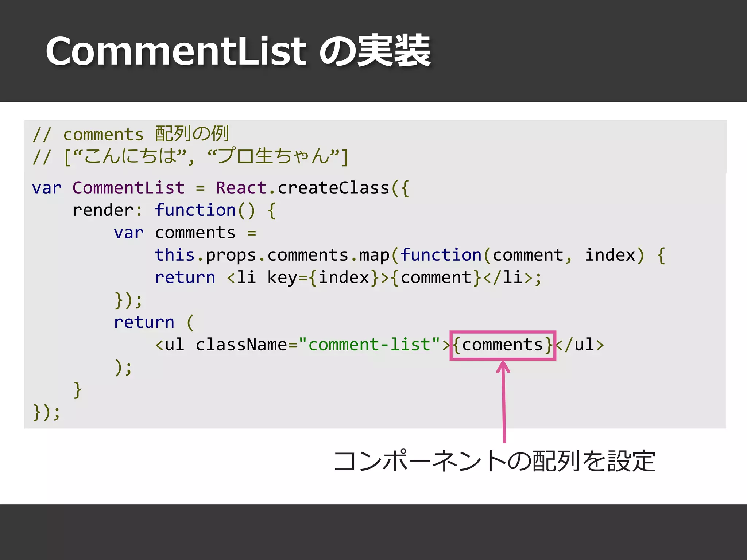Click the comment line with "こんにちは" array example
The width and height of the screenshot is (747, 560).
pos(190,156)
